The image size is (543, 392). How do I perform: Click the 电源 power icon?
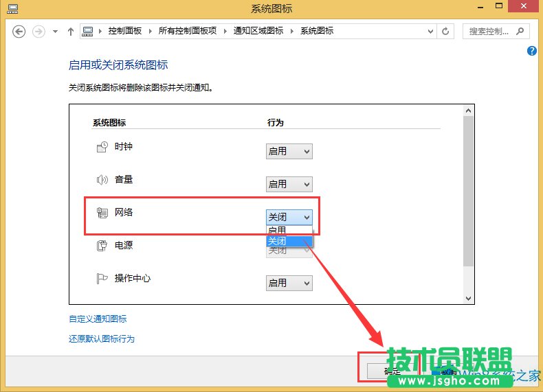102,246
